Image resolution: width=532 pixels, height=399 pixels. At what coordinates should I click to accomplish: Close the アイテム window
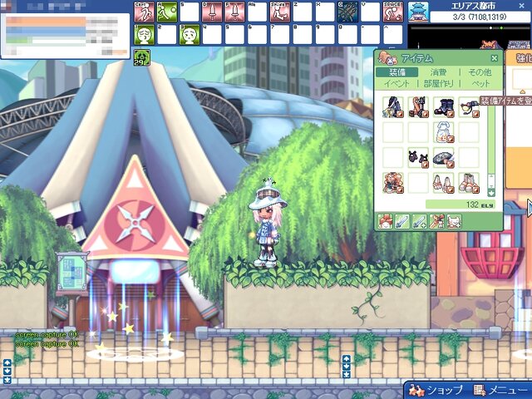[495, 58]
